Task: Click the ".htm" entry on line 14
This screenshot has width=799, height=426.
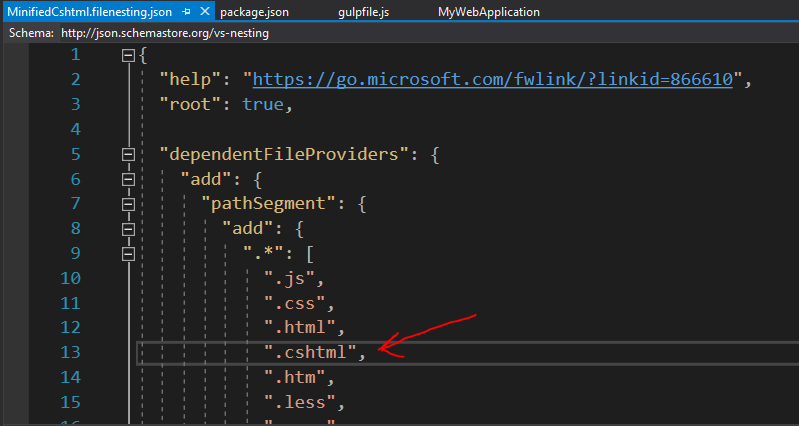Action: (294, 378)
